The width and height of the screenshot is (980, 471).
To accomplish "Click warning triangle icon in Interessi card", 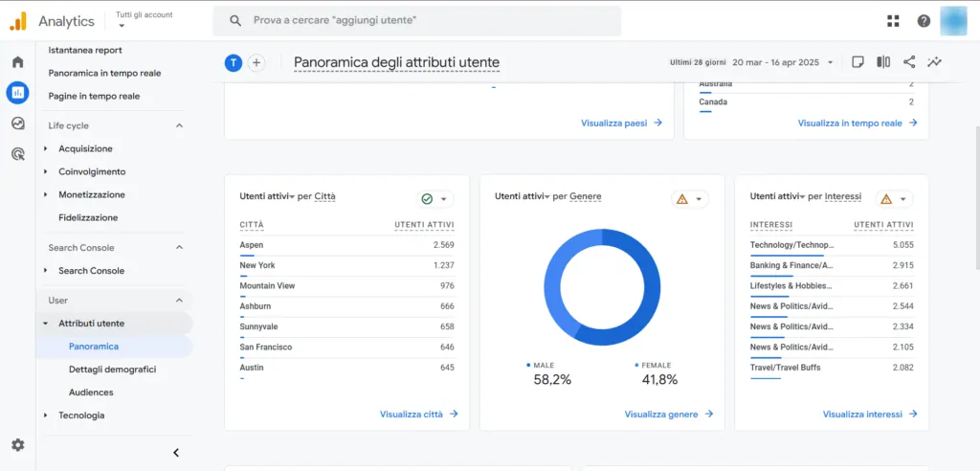I will [885, 199].
